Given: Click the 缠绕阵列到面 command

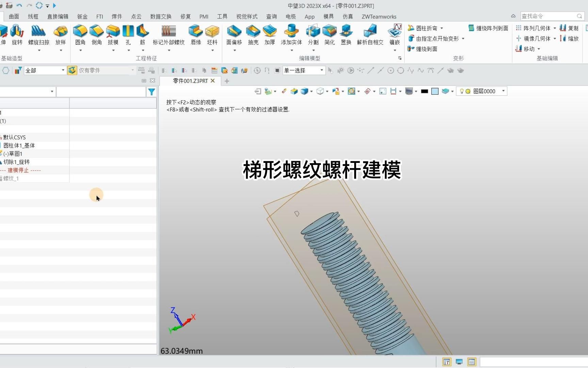Looking at the screenshot, I should point(488,28).
